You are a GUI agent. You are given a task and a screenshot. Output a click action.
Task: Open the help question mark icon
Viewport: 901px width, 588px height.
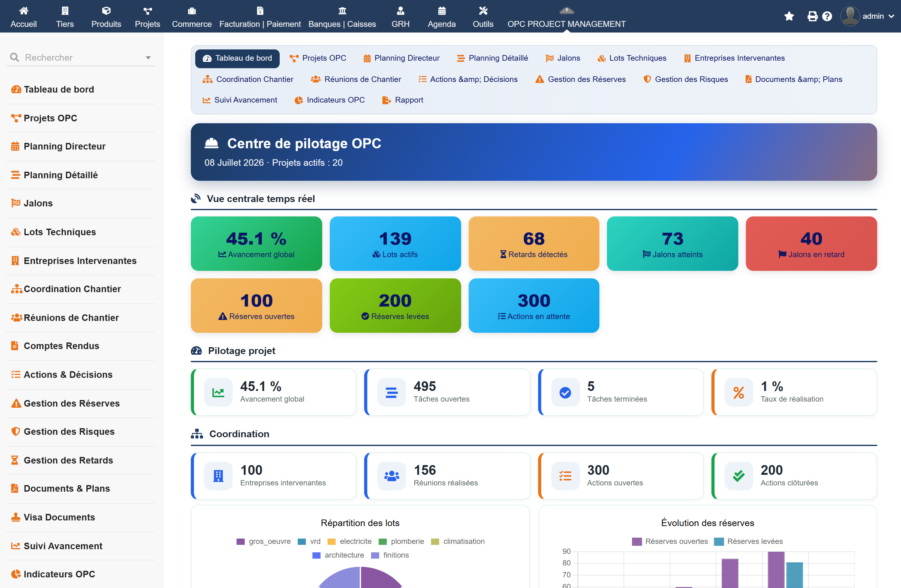click(827, 16)
